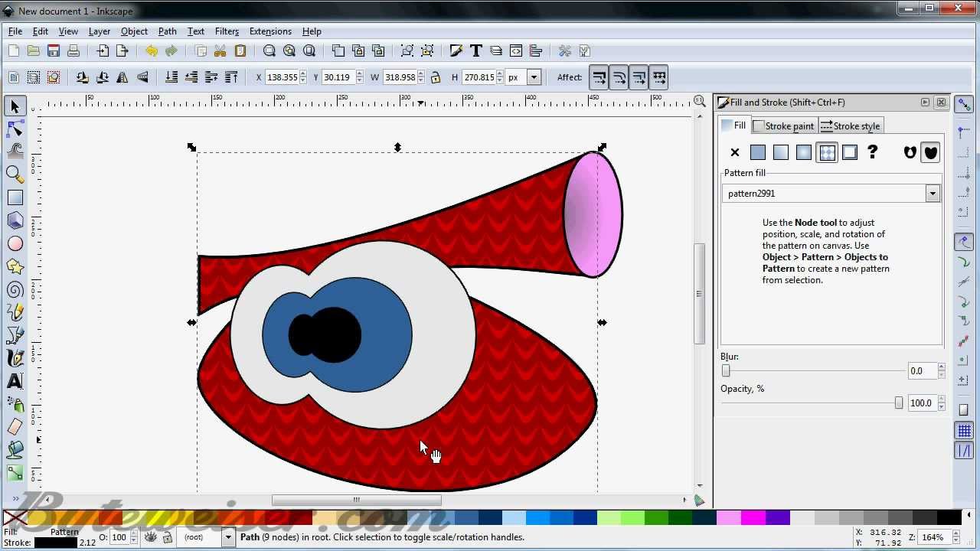This screenshot has width=980, height=551.
Task: Click the W width input field
Action: point(400,77)
